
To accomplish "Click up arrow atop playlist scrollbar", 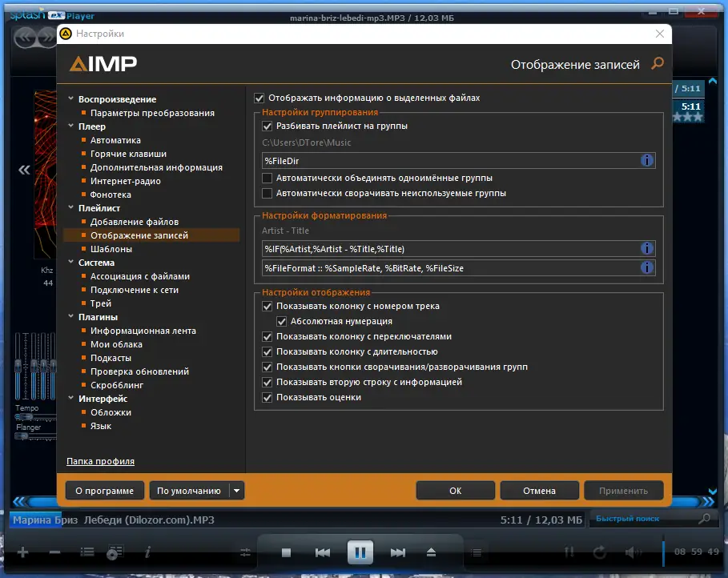I will (713, 81).
